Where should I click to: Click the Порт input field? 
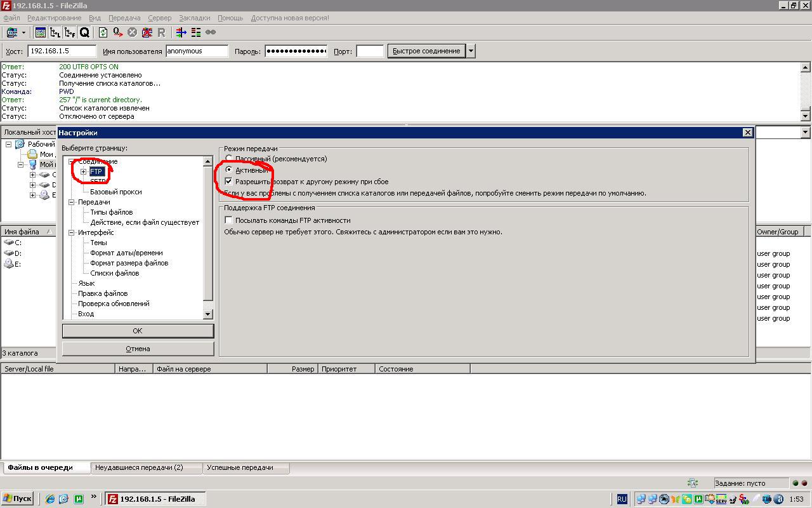[x=370, y=51]
